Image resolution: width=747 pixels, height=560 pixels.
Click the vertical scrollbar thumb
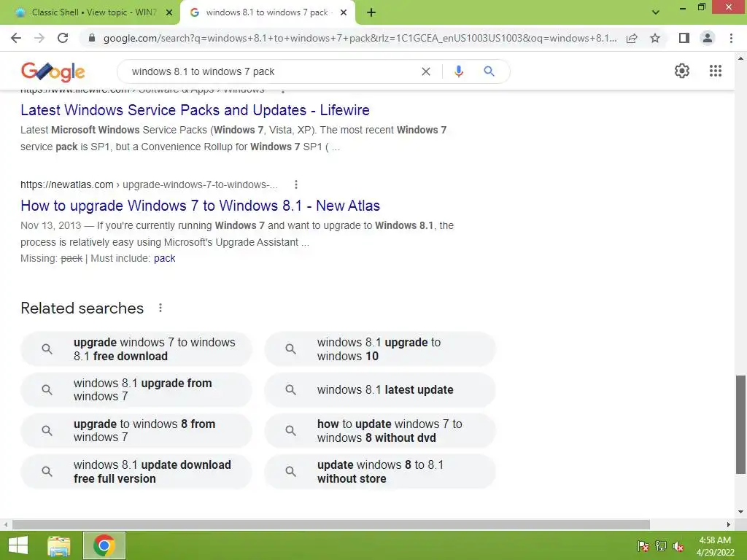(740, 424)
